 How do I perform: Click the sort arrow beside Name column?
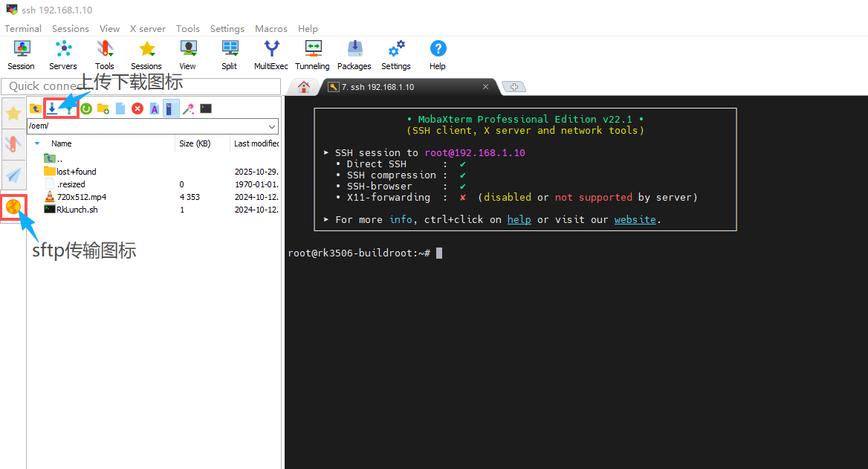point(37,143)
